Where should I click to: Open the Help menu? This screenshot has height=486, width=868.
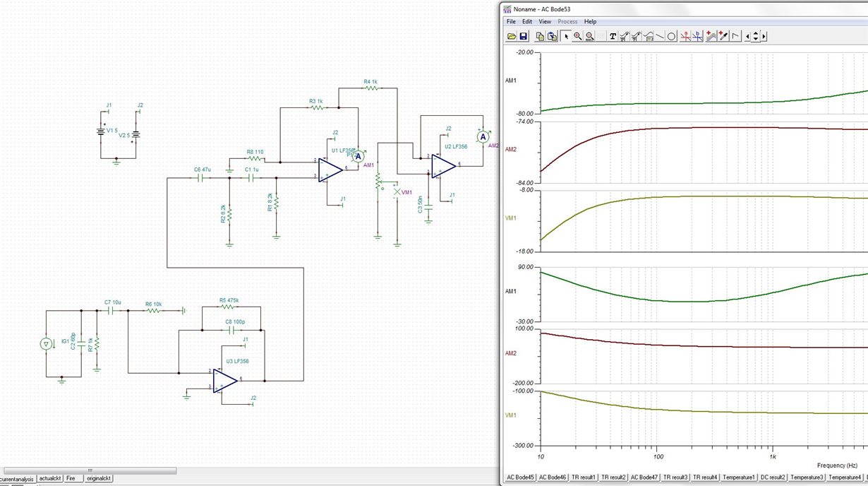point(590,22)
